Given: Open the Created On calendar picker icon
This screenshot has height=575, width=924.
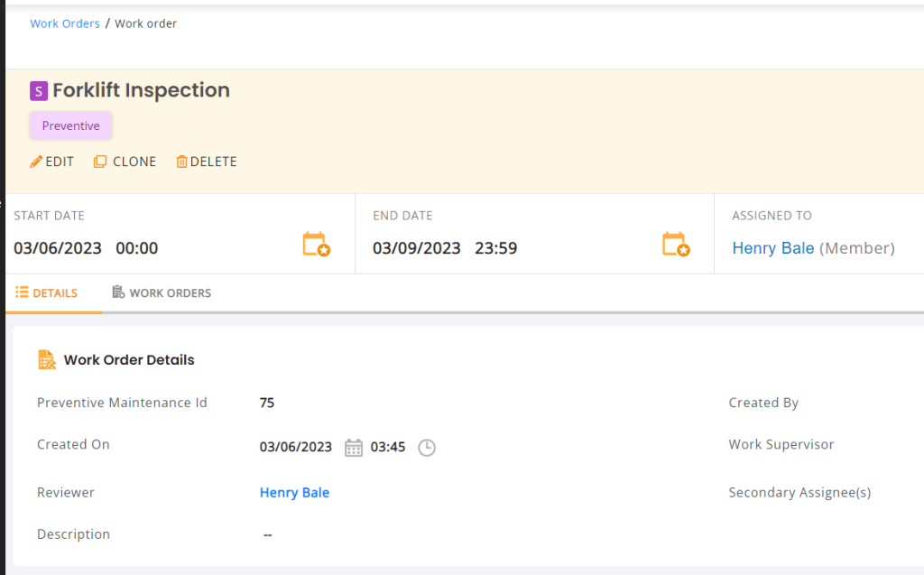Looking at the screenshot, I should click(x=354, y=448).
